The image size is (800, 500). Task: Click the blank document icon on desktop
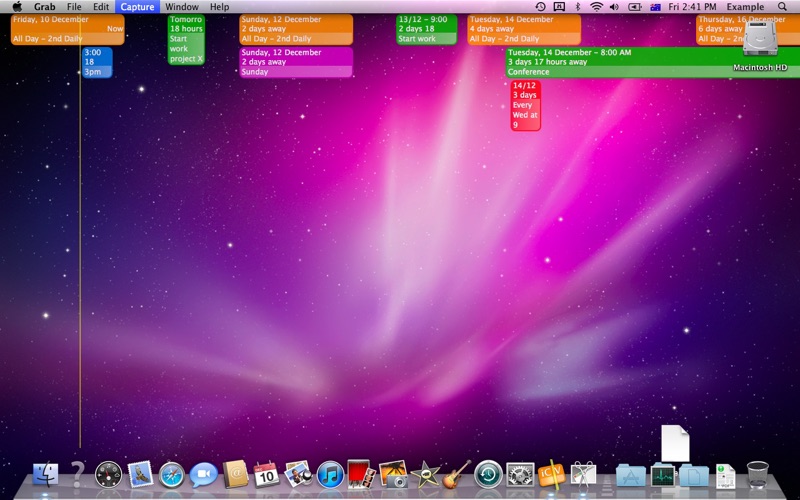pyautogui.click(x=675, y=443)
